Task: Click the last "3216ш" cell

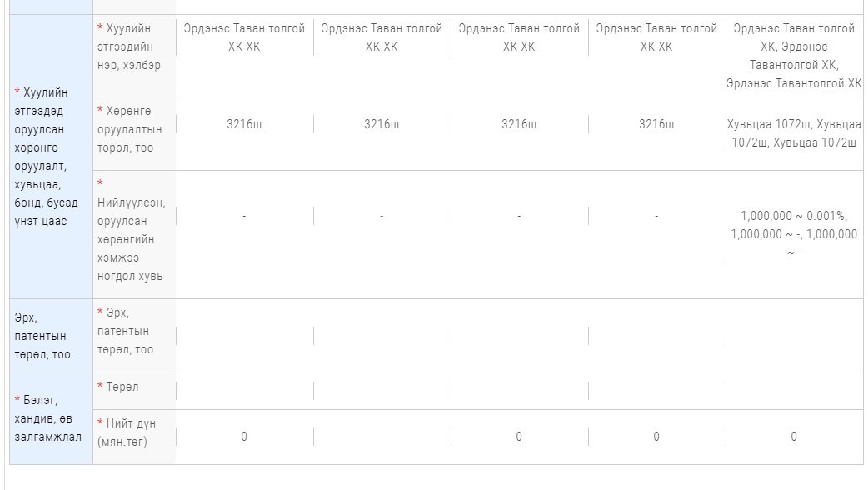Action: [x=656, y=124]
